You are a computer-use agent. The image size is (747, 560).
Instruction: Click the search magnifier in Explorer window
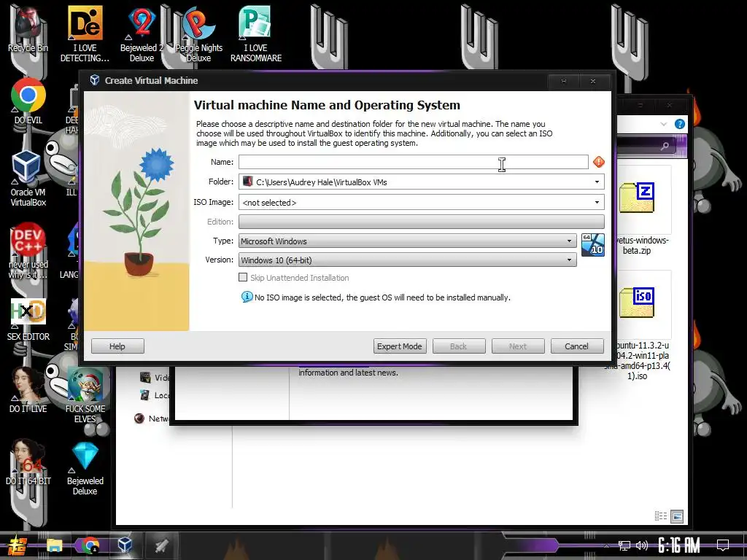click(x=665, y=146)
